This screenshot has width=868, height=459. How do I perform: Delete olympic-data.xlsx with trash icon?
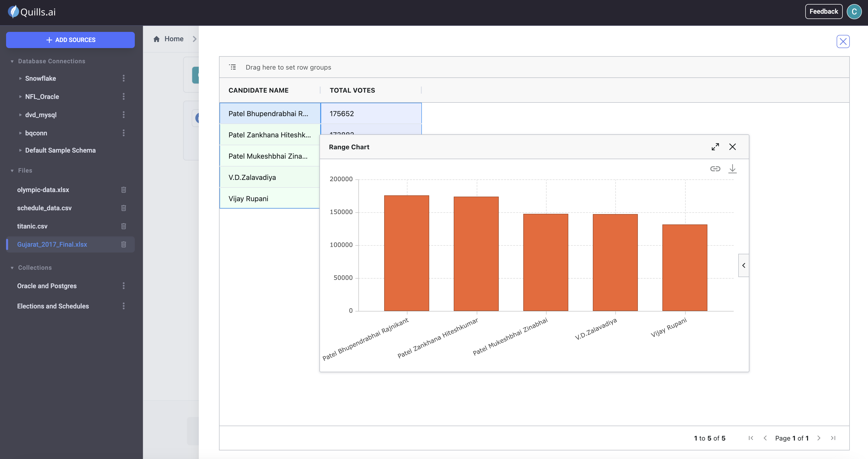(x=123, y=190)
